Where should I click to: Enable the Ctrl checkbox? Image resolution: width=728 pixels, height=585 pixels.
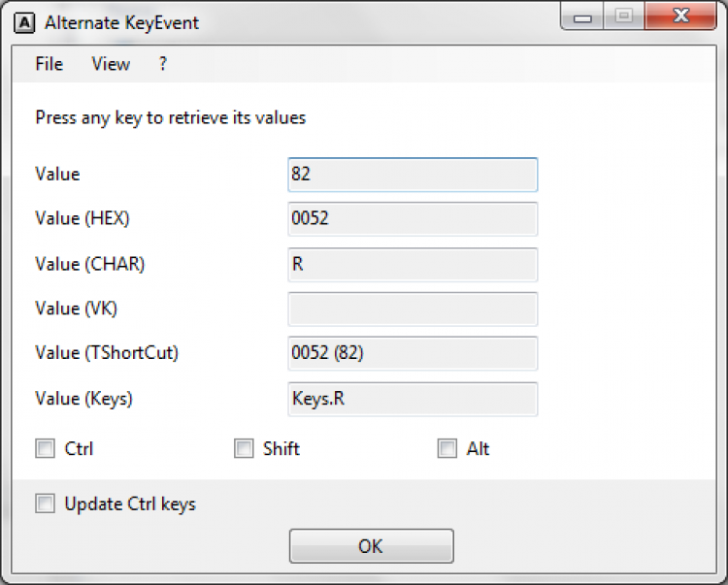(x=45, y=448)
